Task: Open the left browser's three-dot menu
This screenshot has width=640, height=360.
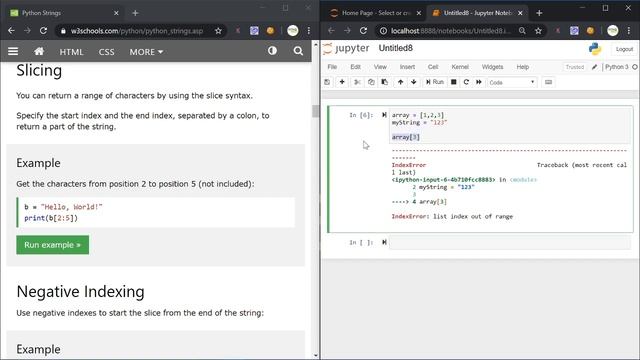Action: click(x=309, y=31)
